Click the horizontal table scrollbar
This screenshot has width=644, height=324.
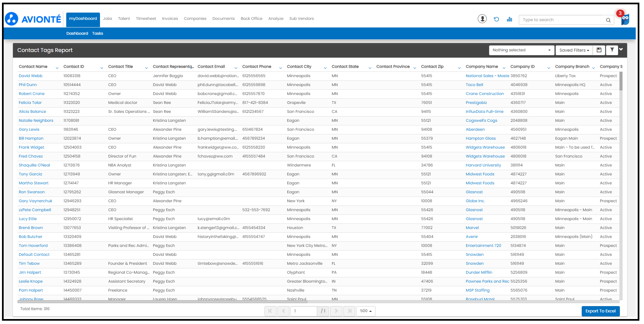[x=162, y=301]
